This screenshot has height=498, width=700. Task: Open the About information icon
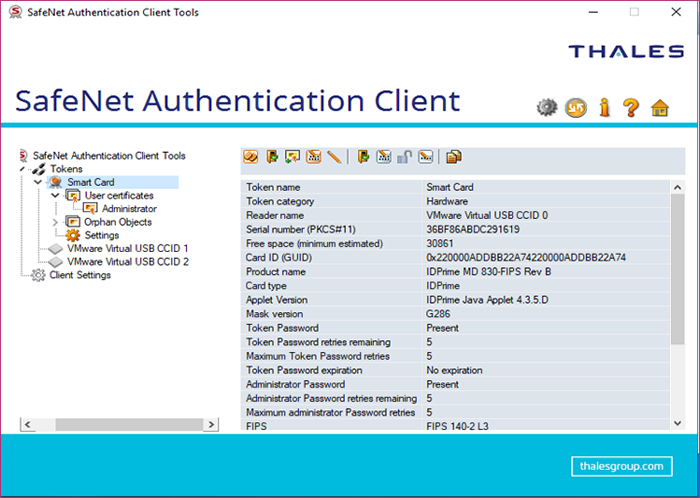(604, 108)
